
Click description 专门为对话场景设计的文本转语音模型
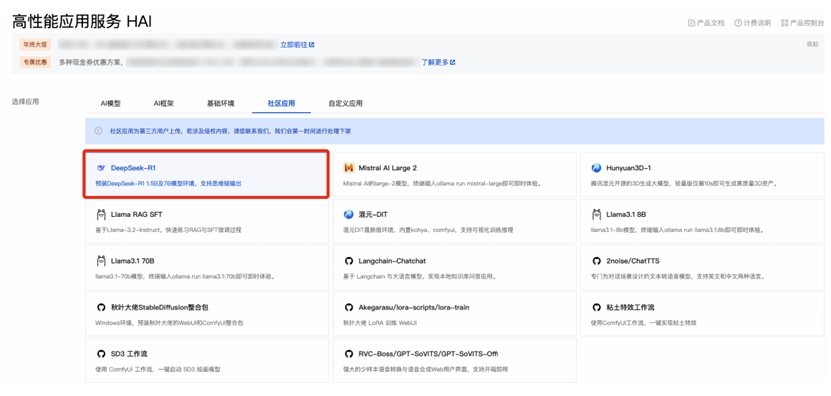click(677, 276)
